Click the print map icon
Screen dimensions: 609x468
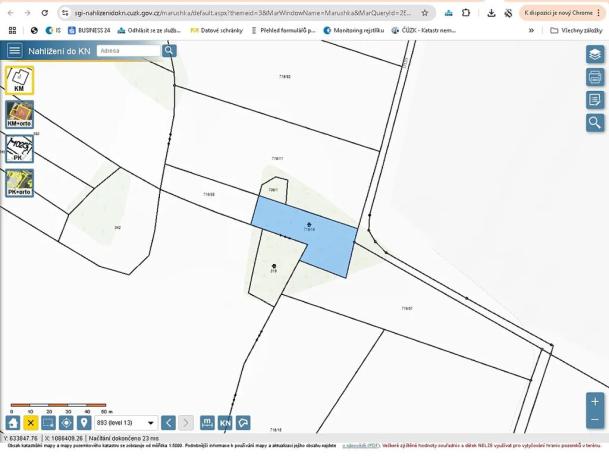tap(595, 77)
